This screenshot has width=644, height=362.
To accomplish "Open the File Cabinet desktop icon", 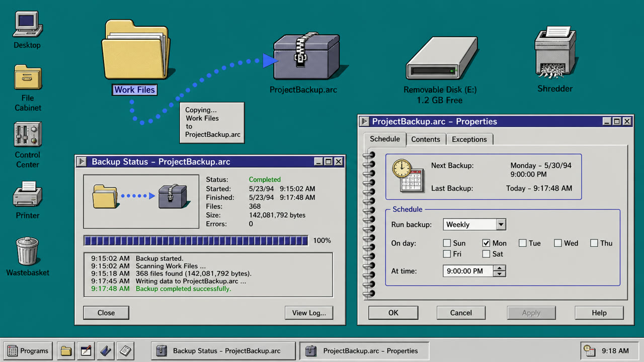I will coord(28,77).
